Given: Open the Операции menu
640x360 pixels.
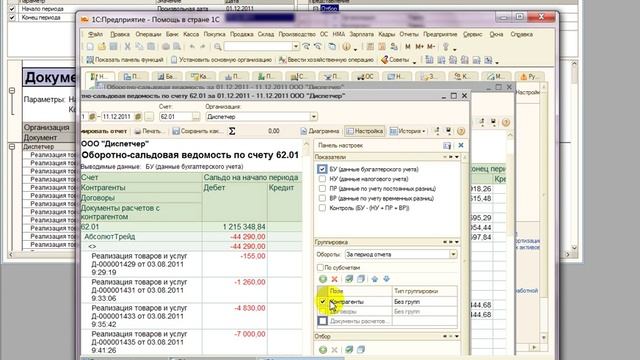Looking at the screenshot, I should click(x=148, y=34).
